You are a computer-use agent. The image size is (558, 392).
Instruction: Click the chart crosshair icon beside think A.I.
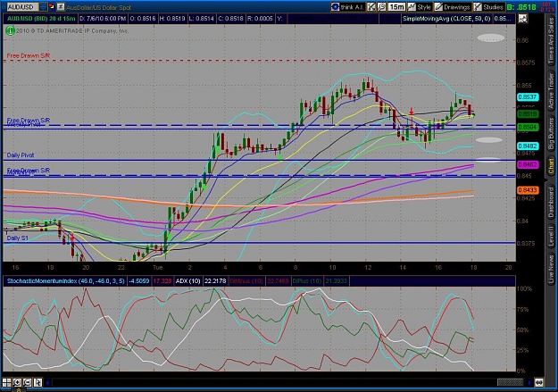371,7
